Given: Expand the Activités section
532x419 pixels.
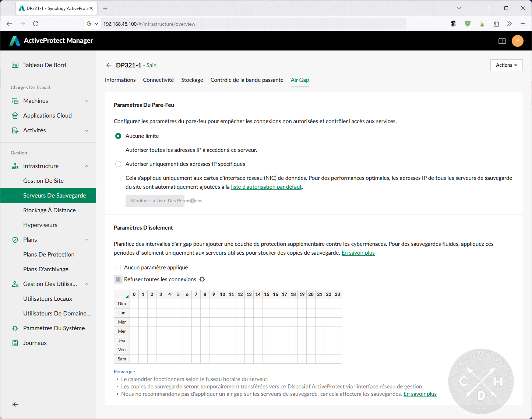Looking at the screenshot, I should [86, 130].
